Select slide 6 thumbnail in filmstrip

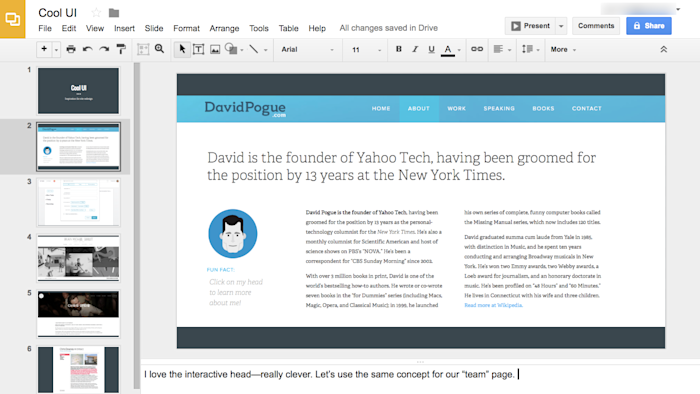click(x=78, y=369)
